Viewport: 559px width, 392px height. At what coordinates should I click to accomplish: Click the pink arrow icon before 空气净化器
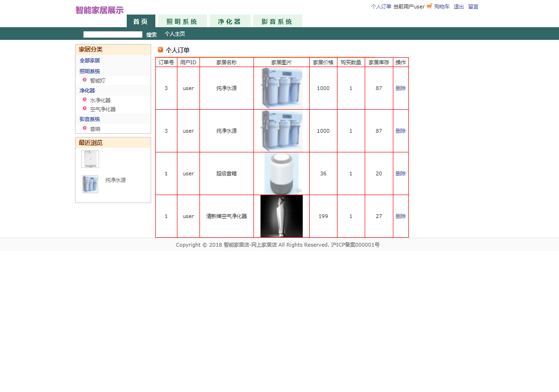[84, 108]
